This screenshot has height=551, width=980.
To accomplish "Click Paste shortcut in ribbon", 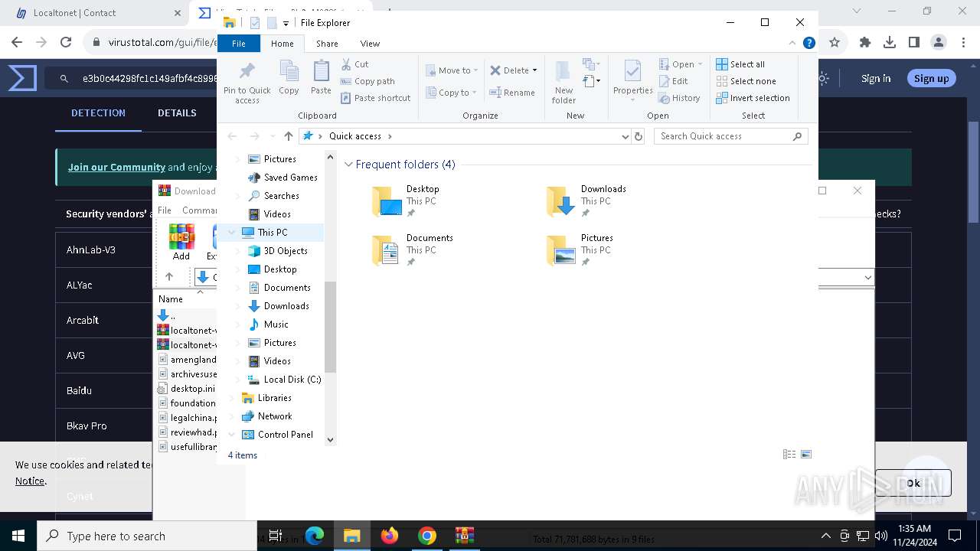I will coord(375,98).
